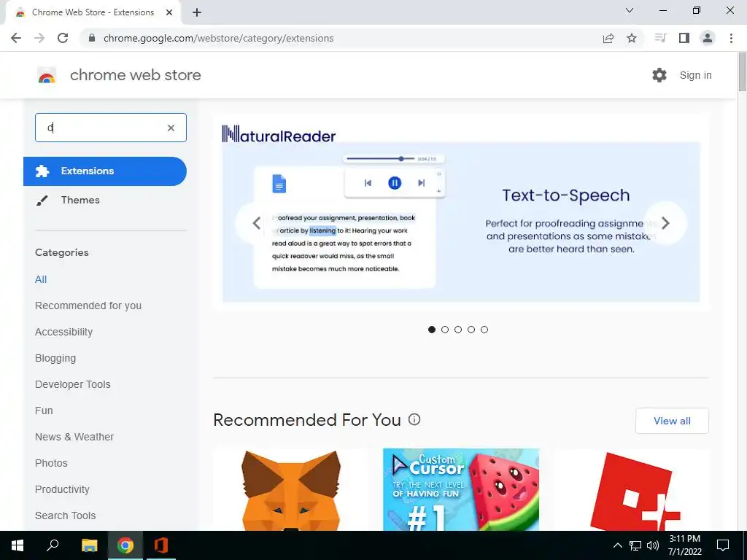Click the page vertical scrollbar thumb
The height and width of the screenshot is (560, 747).
(742, 71)
